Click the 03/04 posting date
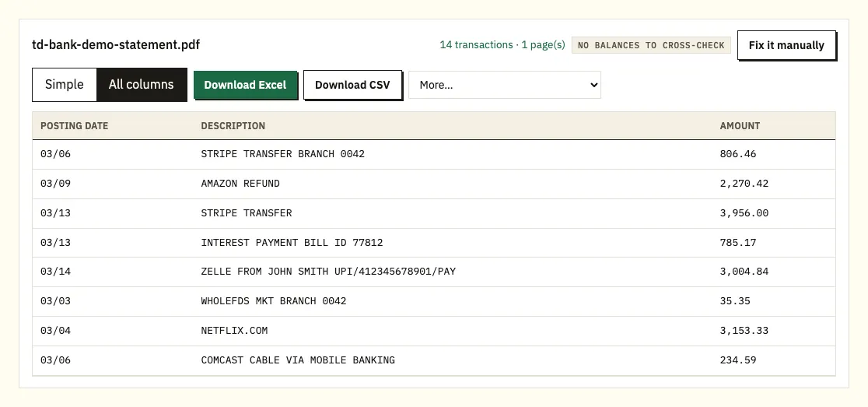 click(x=55, y=331)
